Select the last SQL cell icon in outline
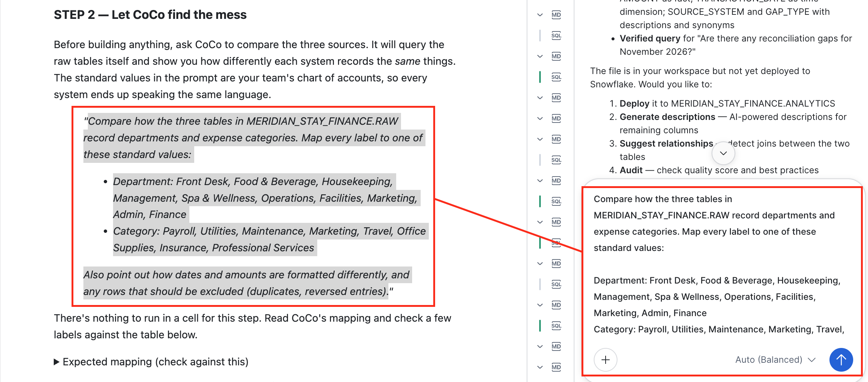Image resolution: width=868 pixels, height=382 pixels. click(556, 326)
